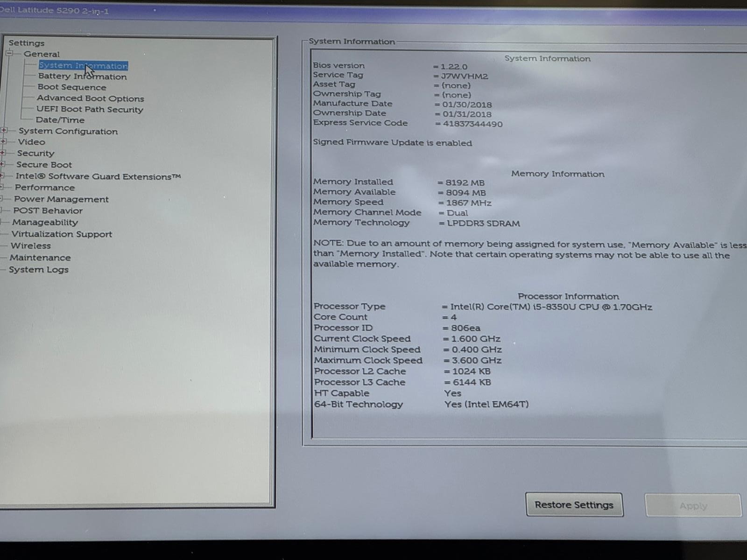The height and width of the screenshot is (560, 747).
Task: Select Video category
Action: pos(32,142)
